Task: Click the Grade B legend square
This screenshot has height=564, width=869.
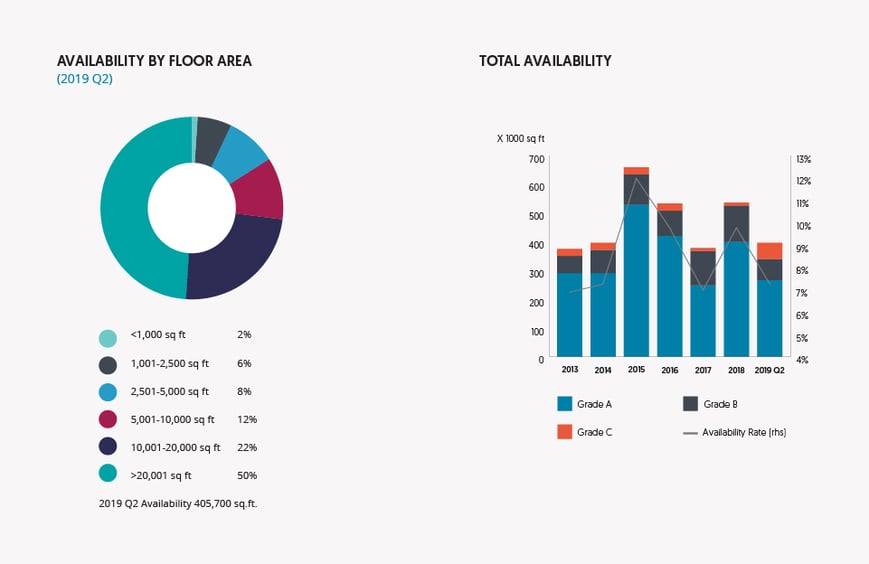Action: tap(690, 405)
